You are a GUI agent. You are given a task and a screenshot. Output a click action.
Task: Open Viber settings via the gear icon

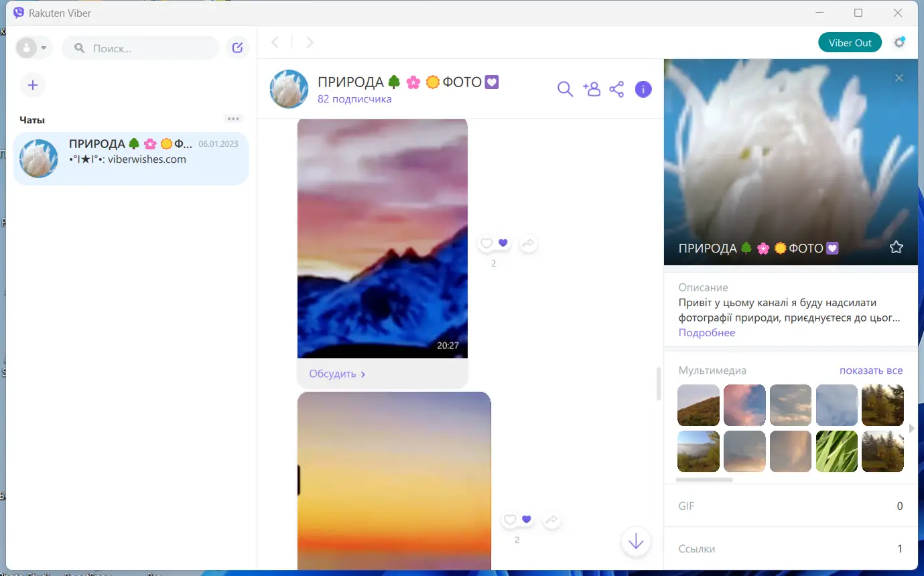coord(899,42)
